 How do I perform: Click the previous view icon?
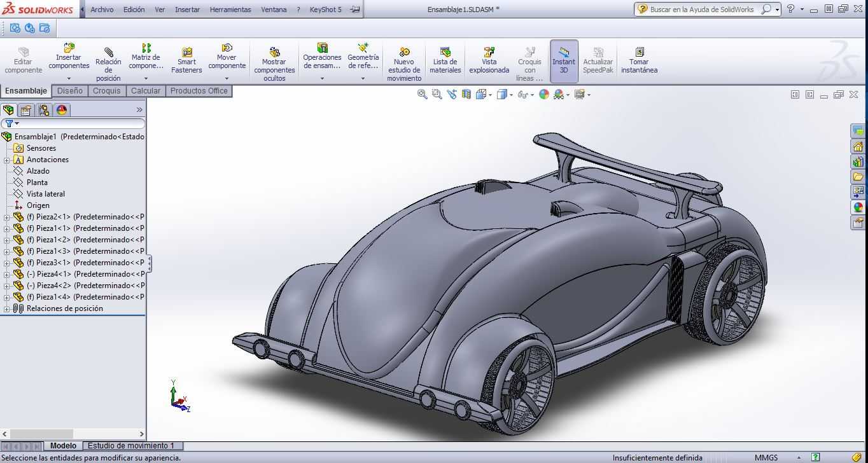pos(451,94)
